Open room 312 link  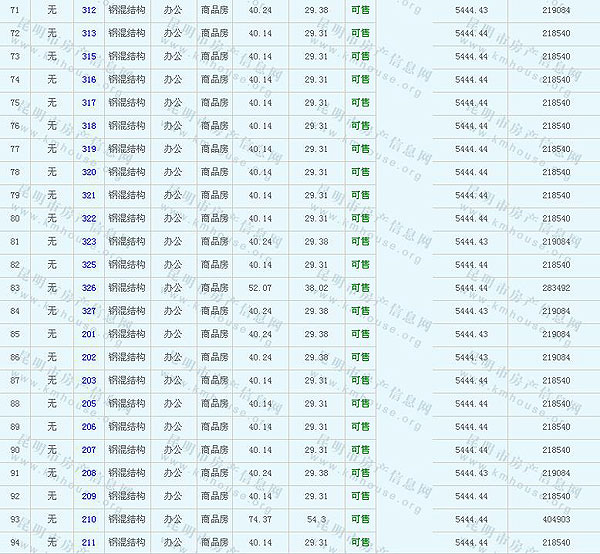pyautogui.click(x=89, y=10)
